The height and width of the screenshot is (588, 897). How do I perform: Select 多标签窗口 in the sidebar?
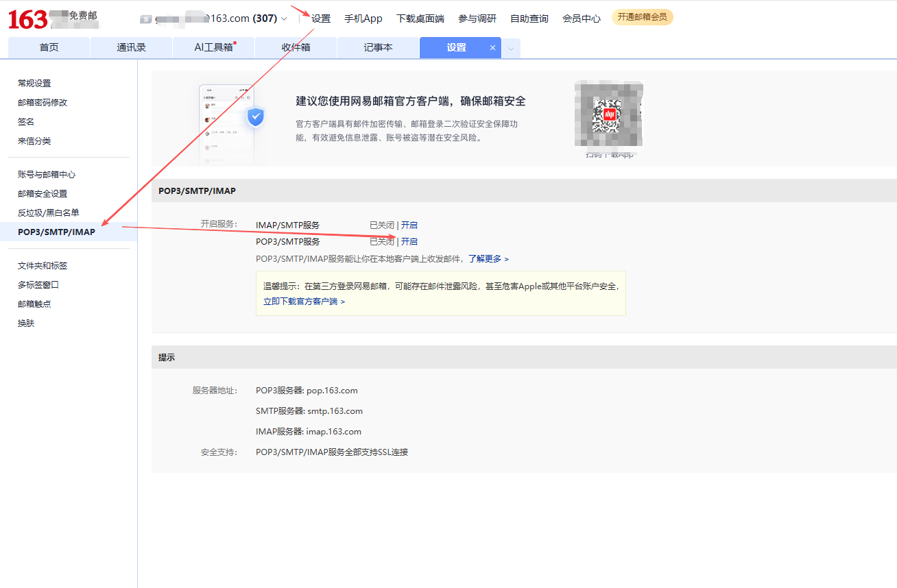pos(38,285)
